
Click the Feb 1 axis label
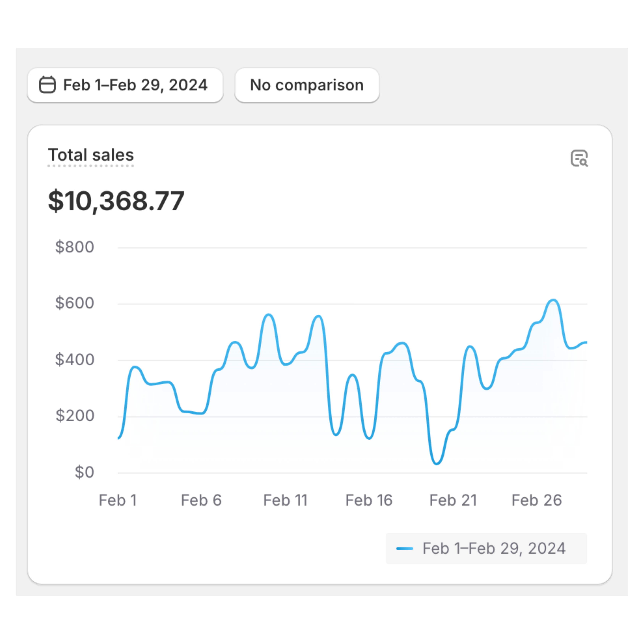[118, 500]
